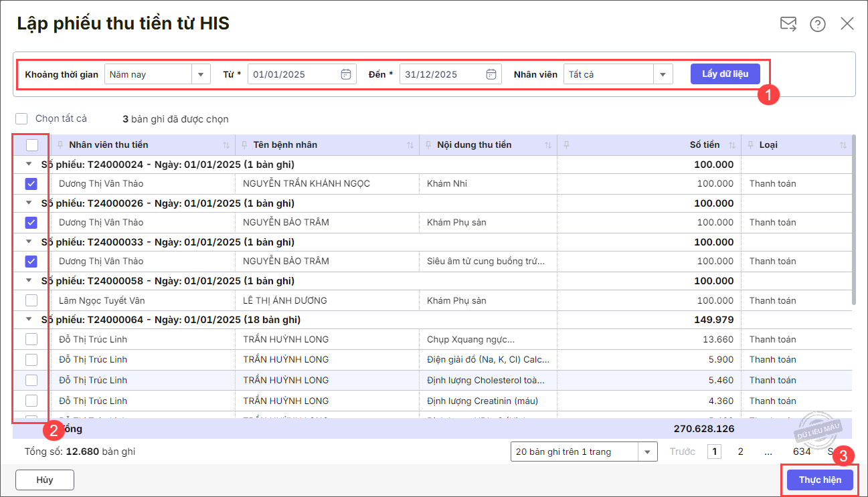Check the Lâm Ngọc Tuyết Vân row checkbox
The width and height of the screenshot is (868, 497).
click(x=31, y=300)
